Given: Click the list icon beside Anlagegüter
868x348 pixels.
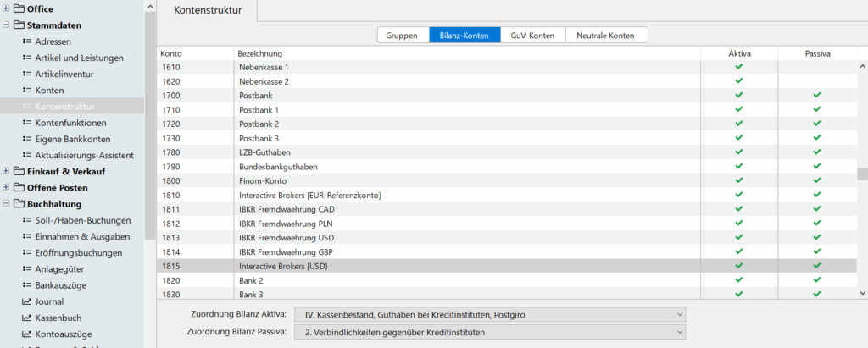Looking at the screenshot, I should pos(26,268).
